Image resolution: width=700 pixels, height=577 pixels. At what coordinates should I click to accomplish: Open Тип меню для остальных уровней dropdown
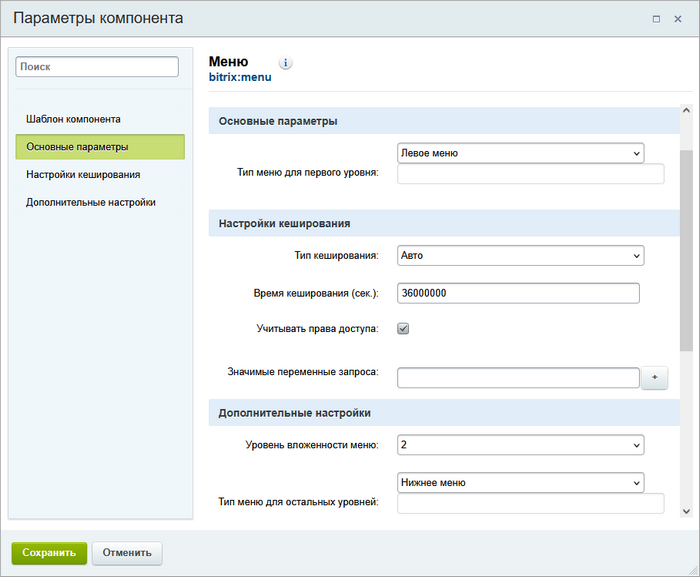tap(520, 483)
